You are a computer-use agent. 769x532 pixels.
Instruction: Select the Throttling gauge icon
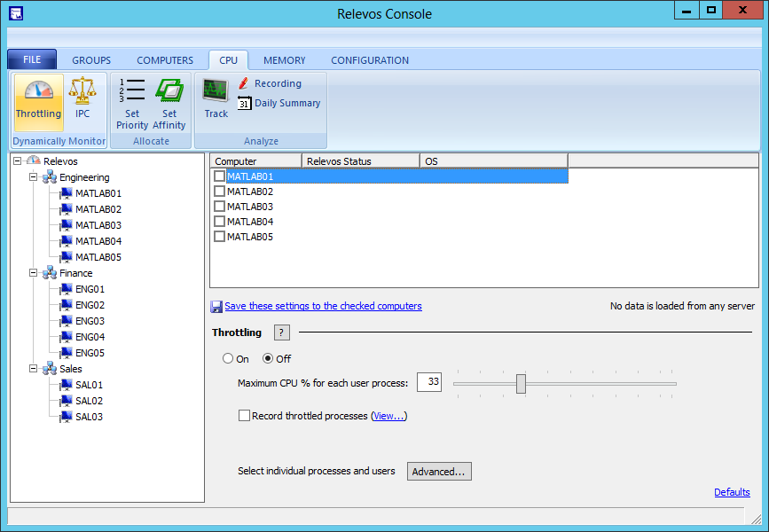click(39, 90)
